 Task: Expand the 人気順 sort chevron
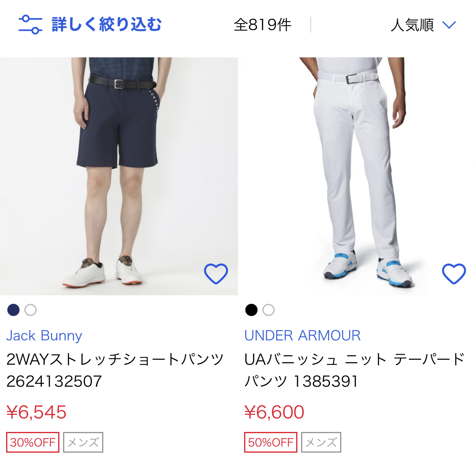449,24
